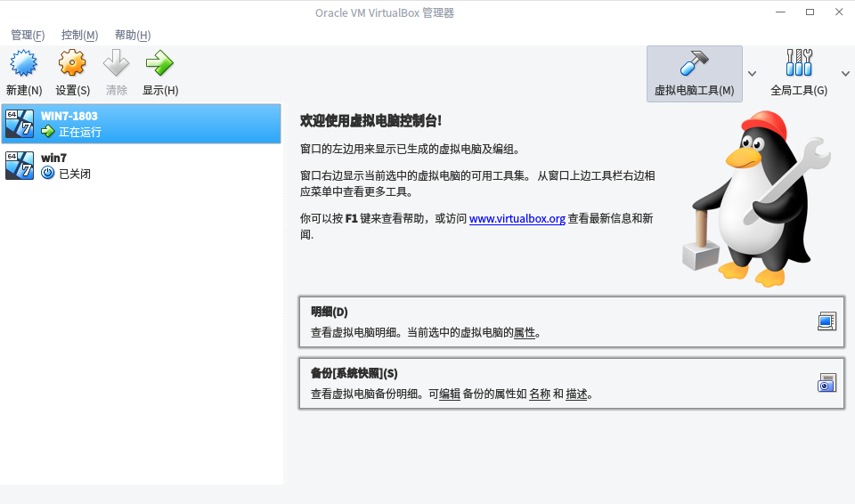Screen dimensions: 855x504
Task: Open the 控制(M) menu
Action: [79, 36]
